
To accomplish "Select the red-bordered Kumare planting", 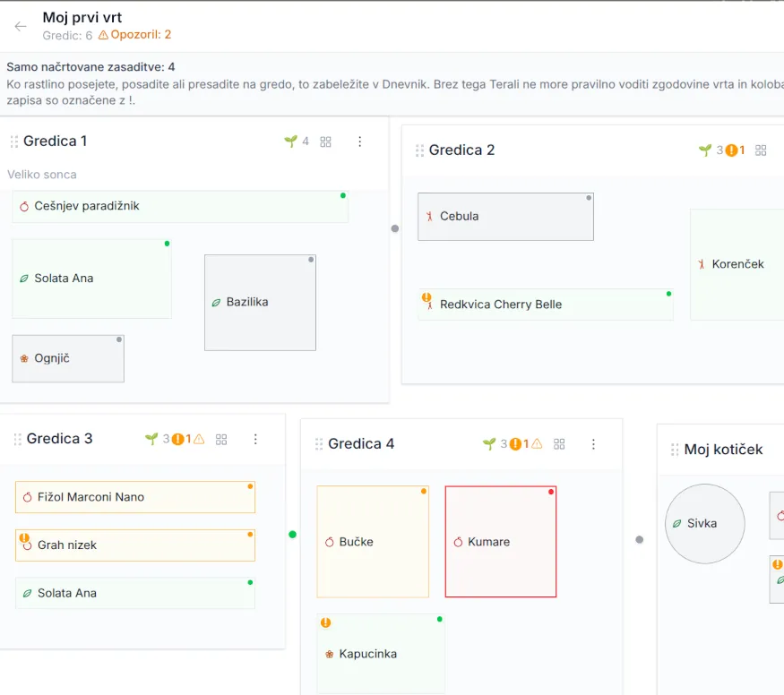I will pos(501,542).
